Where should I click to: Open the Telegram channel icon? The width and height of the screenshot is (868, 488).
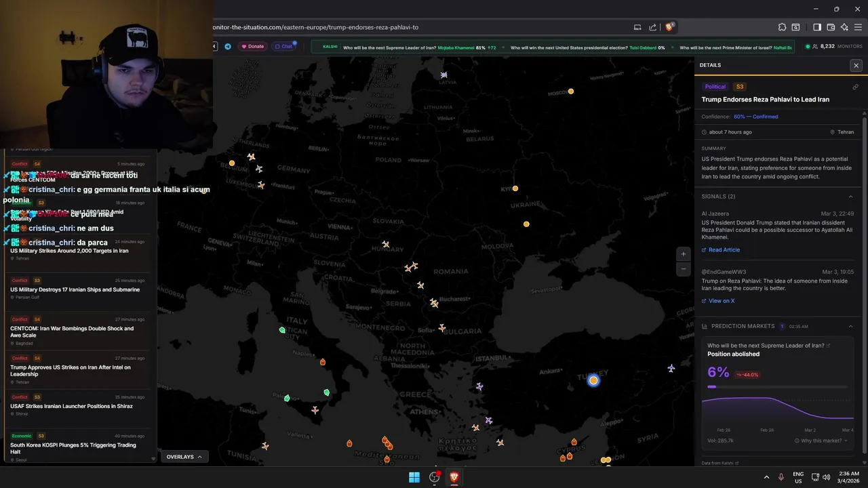228,47
